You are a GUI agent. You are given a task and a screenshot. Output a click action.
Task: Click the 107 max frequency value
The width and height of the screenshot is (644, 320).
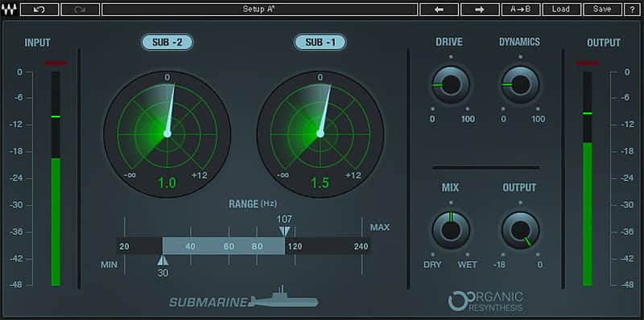tap(284, 219)
